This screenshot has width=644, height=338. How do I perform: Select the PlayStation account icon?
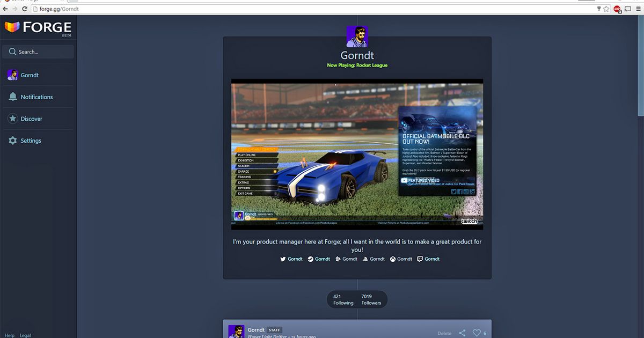365,259
